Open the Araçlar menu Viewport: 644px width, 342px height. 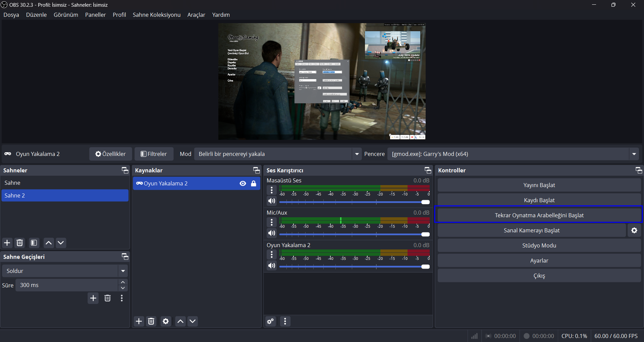pyautogui.click(x=196, y=15)
